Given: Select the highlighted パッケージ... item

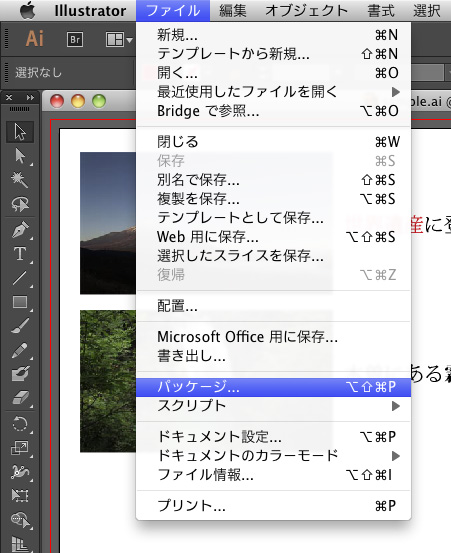Looking at the screenshot, I should [273, 387].
